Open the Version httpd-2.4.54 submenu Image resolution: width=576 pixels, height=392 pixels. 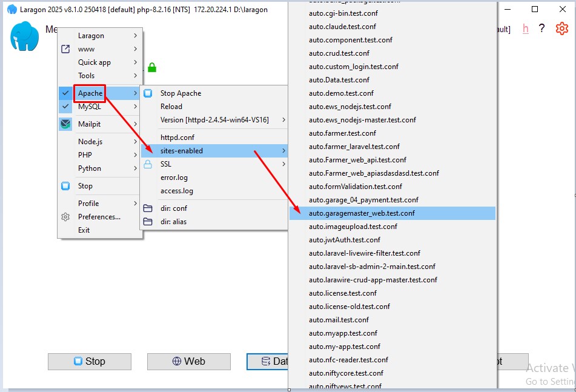(214, 120)
